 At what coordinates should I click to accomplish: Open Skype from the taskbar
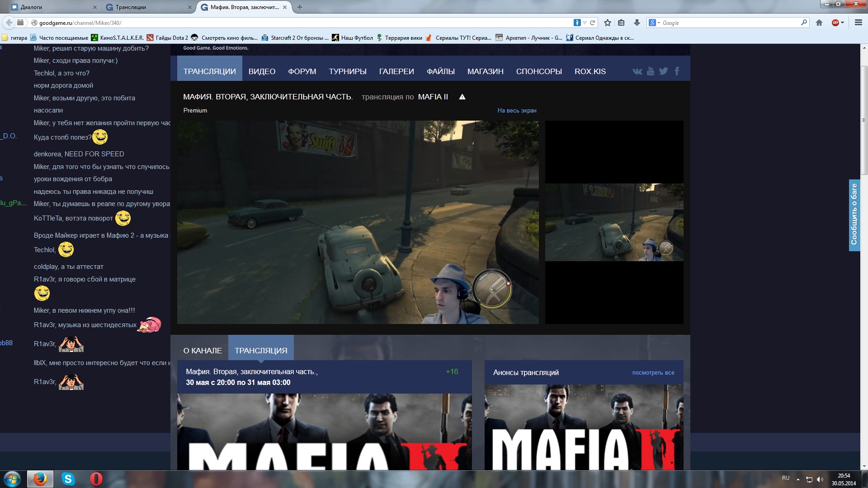click(x=68, y=479)
